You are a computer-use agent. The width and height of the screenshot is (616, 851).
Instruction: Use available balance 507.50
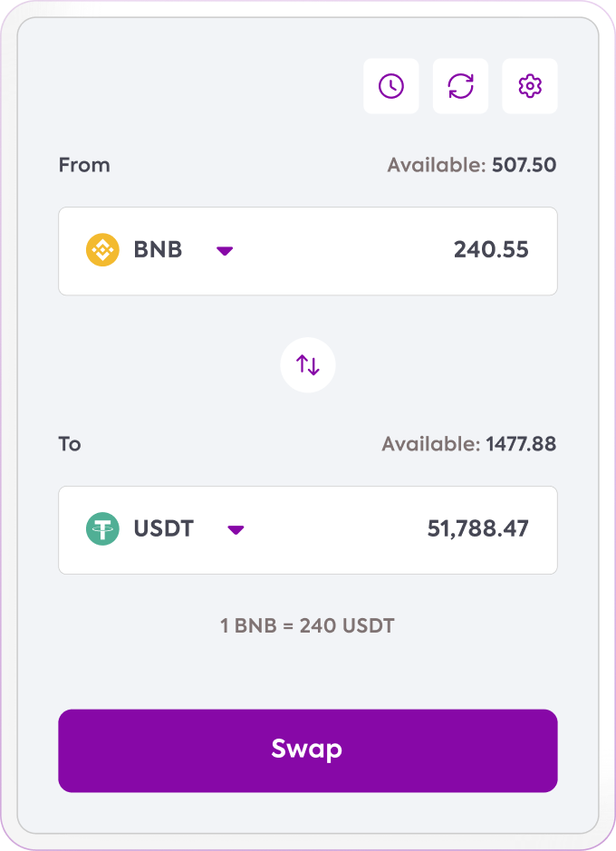coord(524,165)
